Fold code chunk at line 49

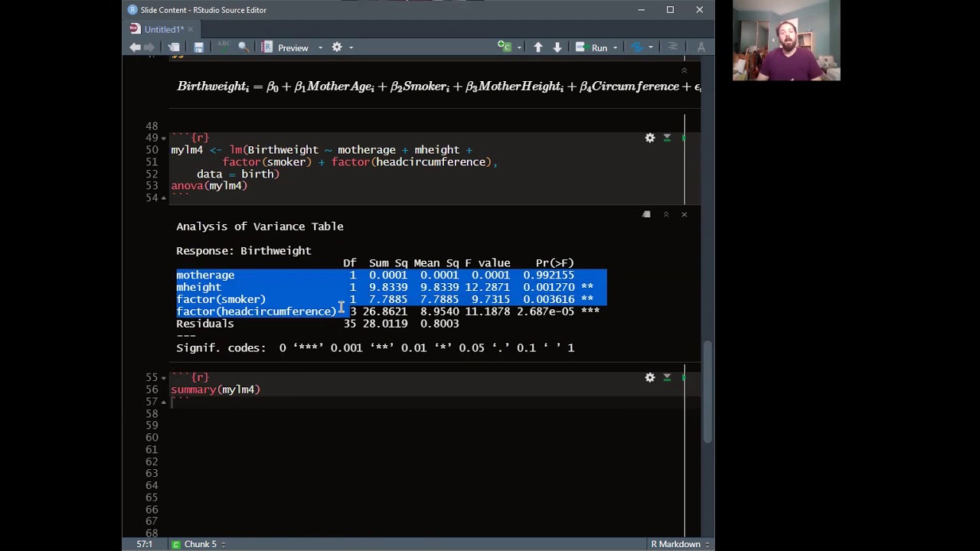coord(163,138)
